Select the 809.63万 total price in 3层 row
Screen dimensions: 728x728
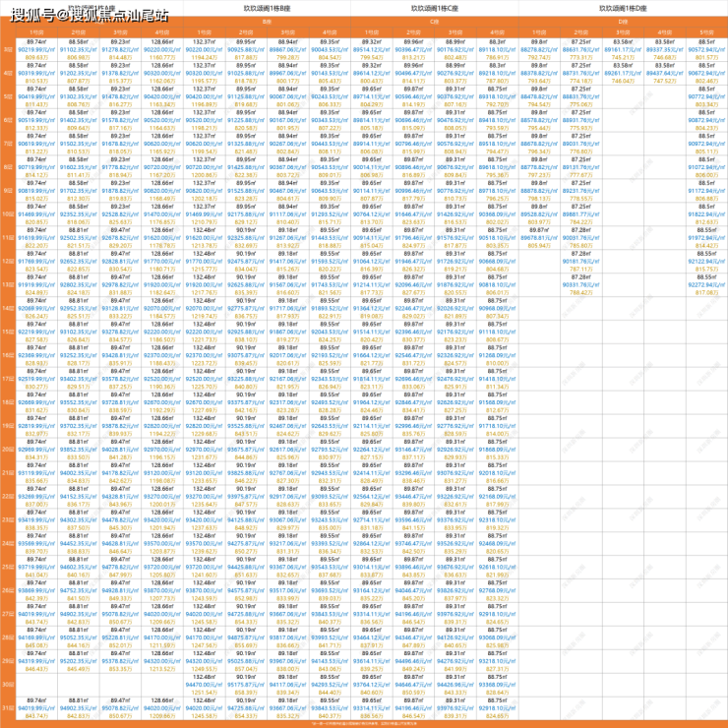36,58
